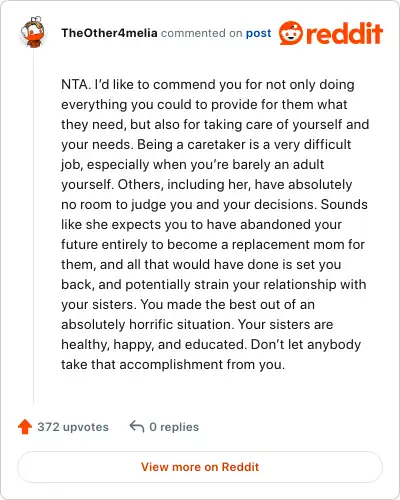
Task: Click the text "healthy, happy, and educated"
Action: (x=153, y=344)
